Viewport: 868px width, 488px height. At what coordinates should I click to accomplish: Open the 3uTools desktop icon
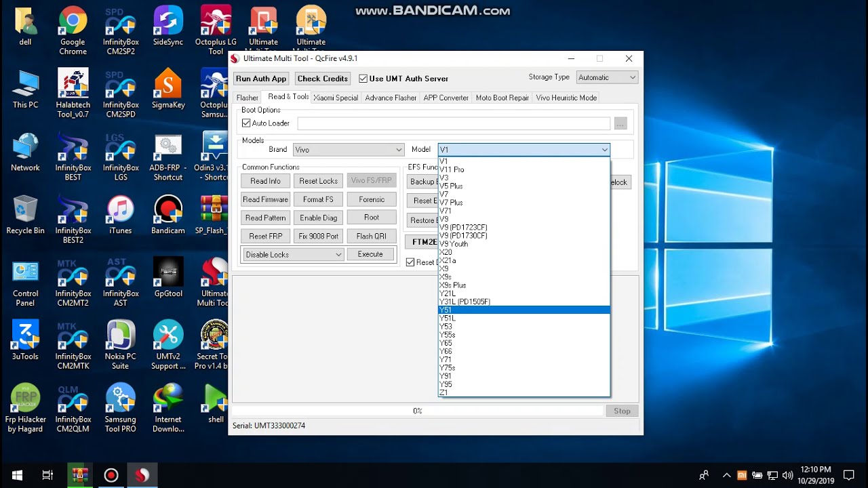pyautogui.click(x=25, y=341)
